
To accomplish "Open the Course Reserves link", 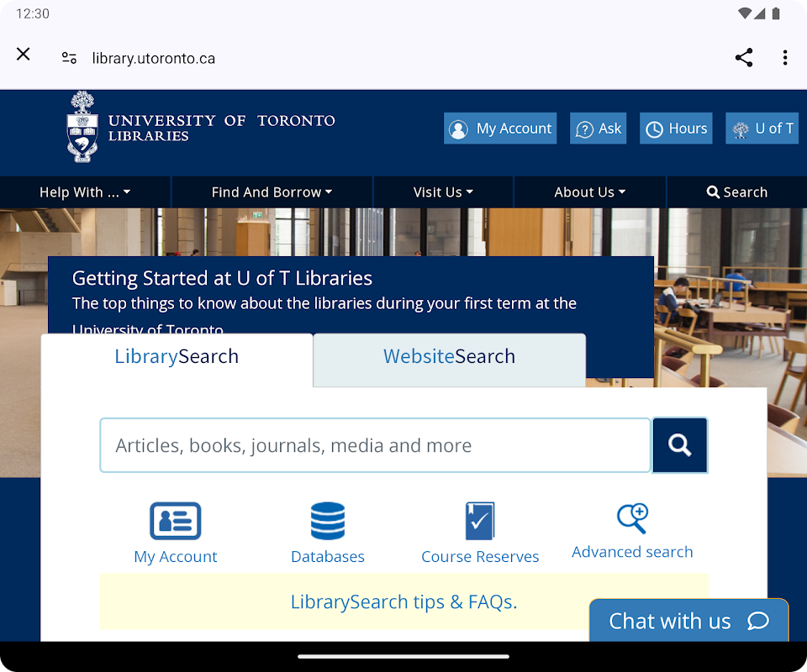I will tap(480, 557).
